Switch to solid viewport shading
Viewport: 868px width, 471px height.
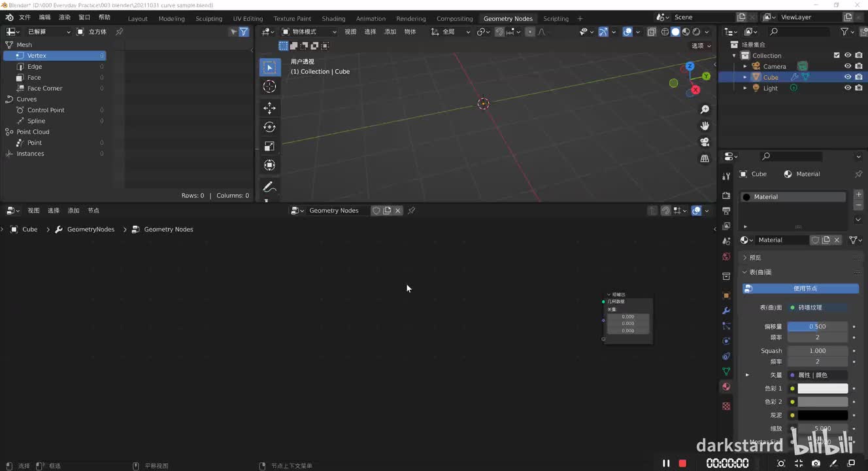click(676, 31)
